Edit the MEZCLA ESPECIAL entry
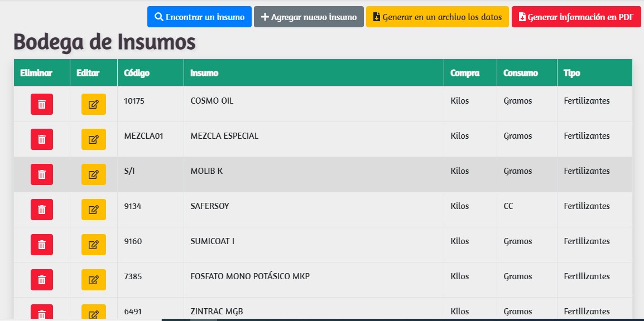Screen dimensions: 644x321 click(x=93, y=139)
